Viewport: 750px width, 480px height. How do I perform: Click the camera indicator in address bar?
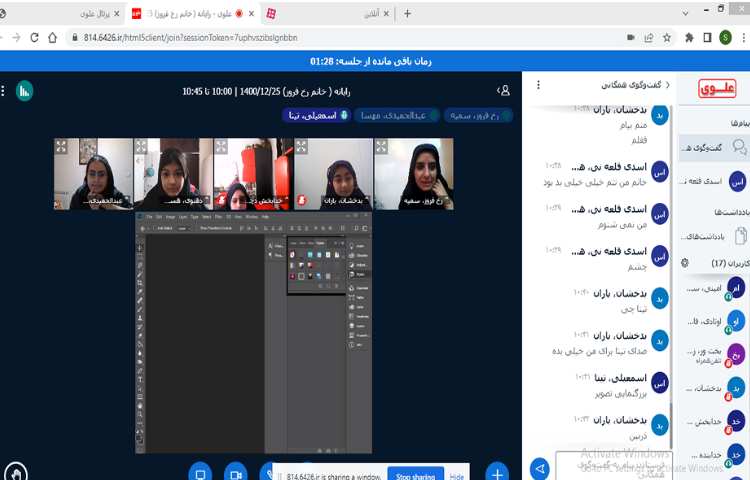click(x=631, y=37)
